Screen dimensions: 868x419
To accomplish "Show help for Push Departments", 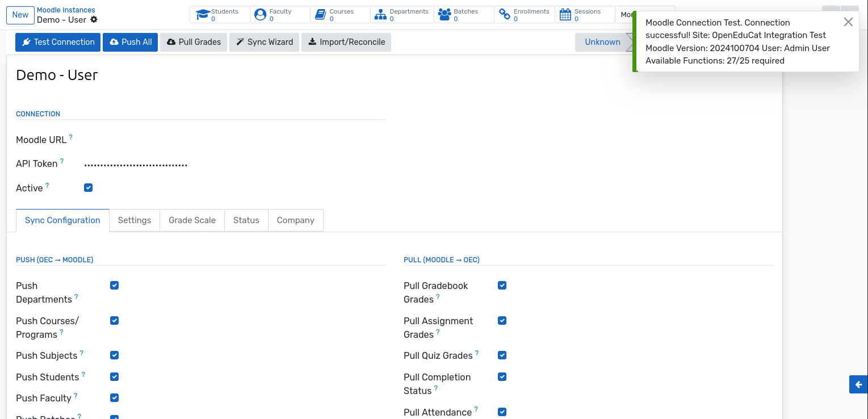I will (76, 296).
